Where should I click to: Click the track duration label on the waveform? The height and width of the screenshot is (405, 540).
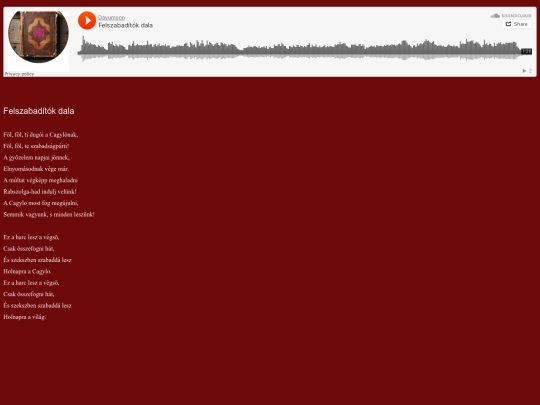[x=526, y=51]
